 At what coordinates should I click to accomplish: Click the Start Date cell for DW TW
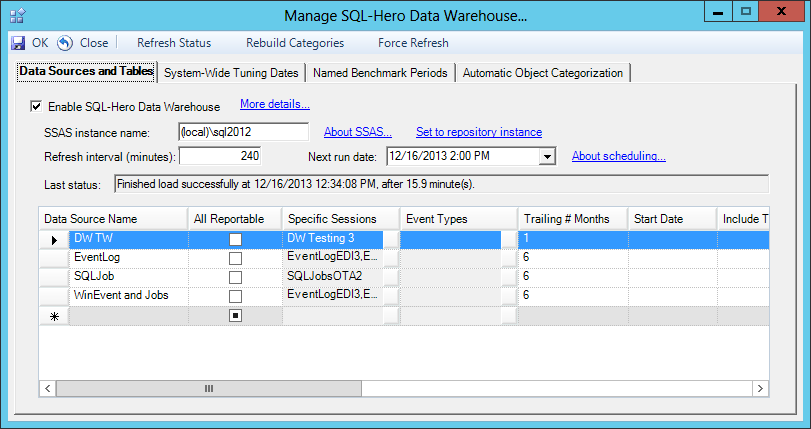tap(672, 239)
